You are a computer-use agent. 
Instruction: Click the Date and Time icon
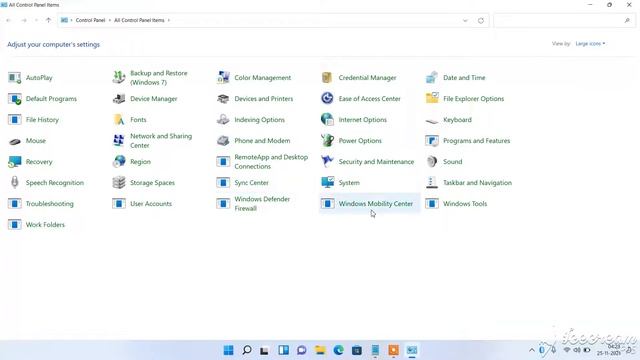432,78
